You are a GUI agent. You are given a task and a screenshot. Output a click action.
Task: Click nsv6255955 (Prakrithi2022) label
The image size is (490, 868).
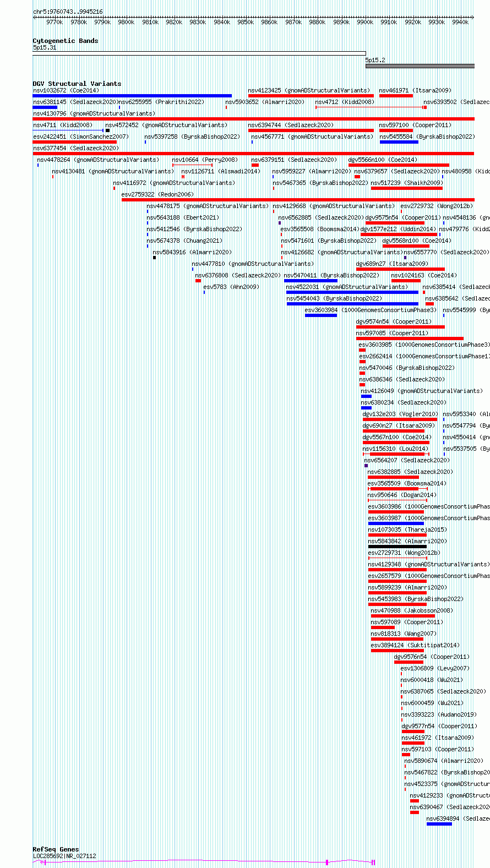point(161,102)
